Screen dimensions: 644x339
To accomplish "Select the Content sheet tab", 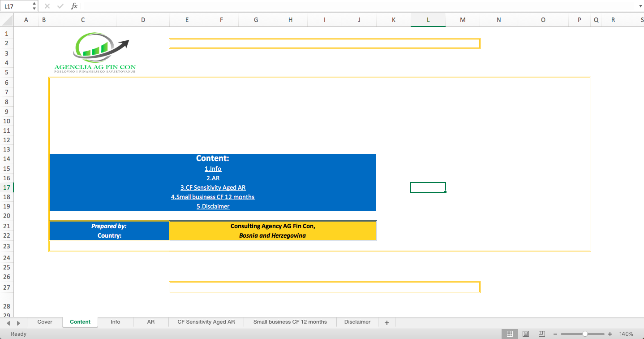I will [x=80, y=322].
